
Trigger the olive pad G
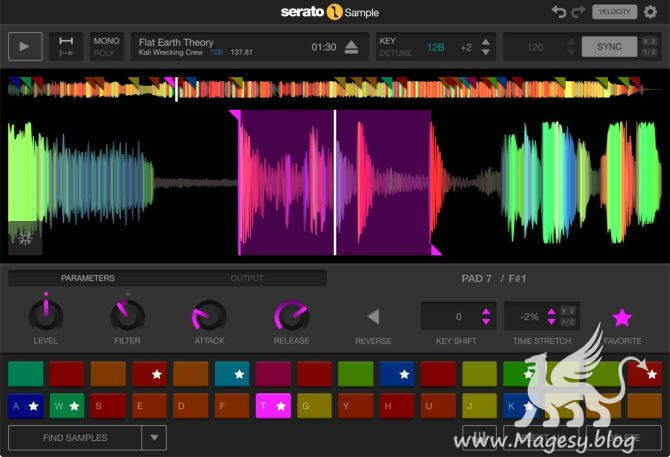pyautogui.click(x=314, y=406)
